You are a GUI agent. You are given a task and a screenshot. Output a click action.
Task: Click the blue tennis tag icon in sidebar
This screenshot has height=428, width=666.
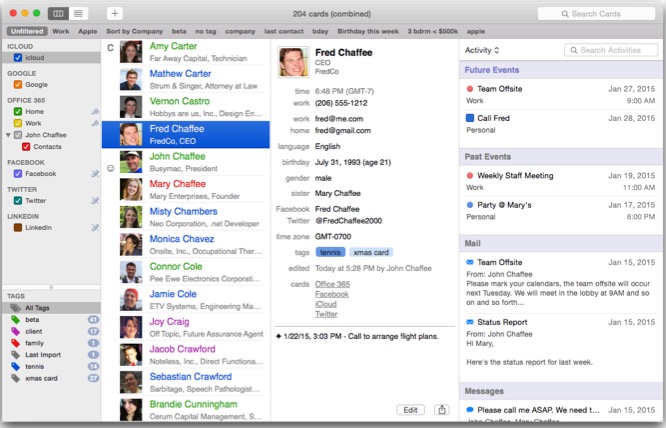click(16, 366)
